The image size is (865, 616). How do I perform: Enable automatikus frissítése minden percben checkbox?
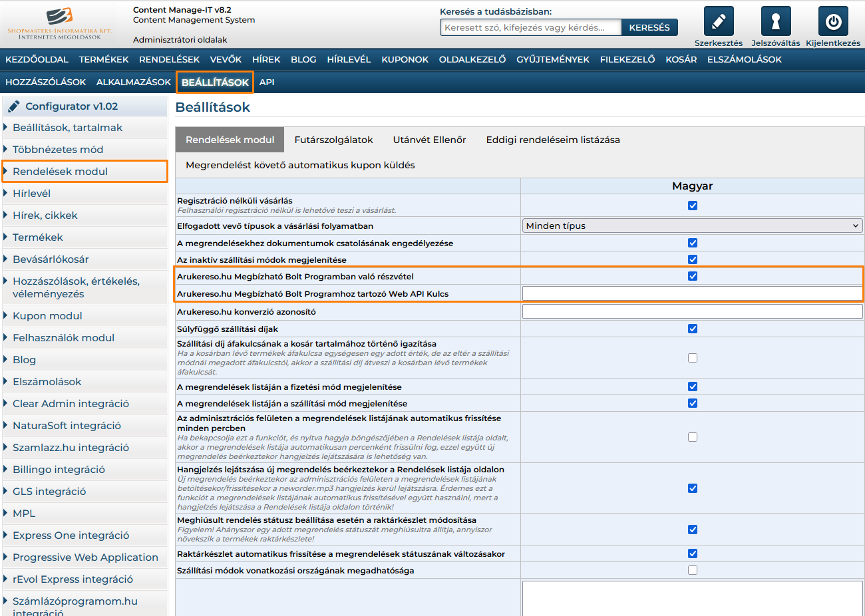(693, 437)
